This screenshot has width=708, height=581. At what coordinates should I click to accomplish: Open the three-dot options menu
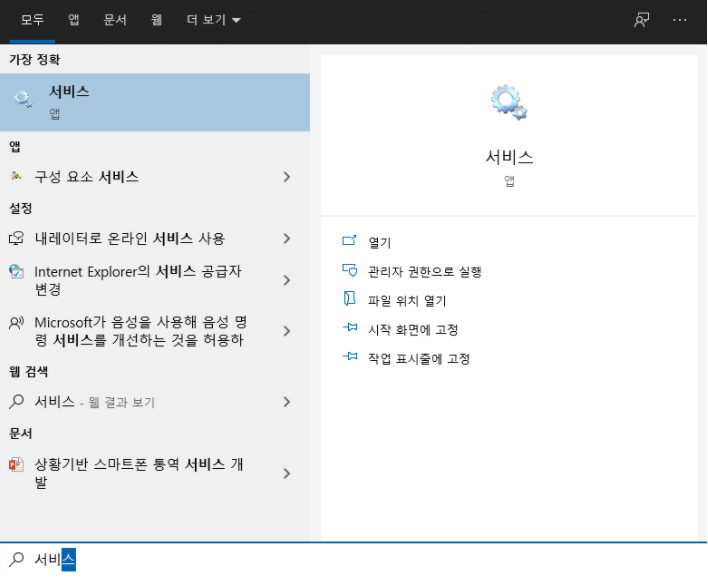pyautogui.click(x=679, y=20)
